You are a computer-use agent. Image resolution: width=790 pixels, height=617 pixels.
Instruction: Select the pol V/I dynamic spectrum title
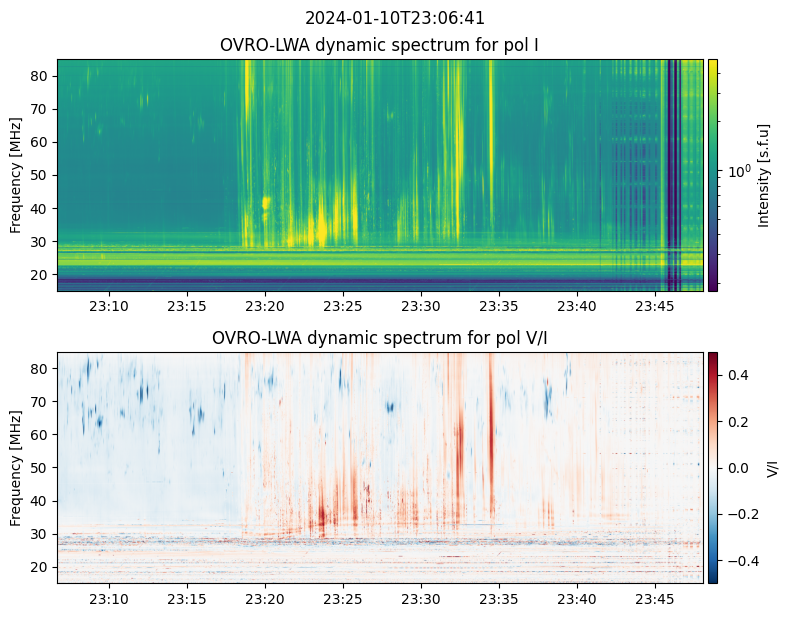pyautogui.click(x=379, y=338)
